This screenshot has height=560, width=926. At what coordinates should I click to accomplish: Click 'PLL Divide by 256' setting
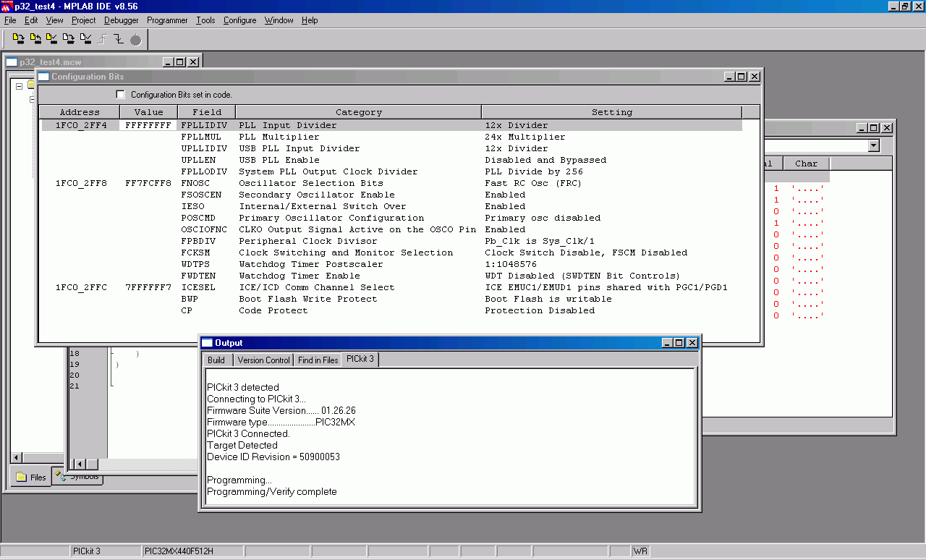(x=534, y=171)
